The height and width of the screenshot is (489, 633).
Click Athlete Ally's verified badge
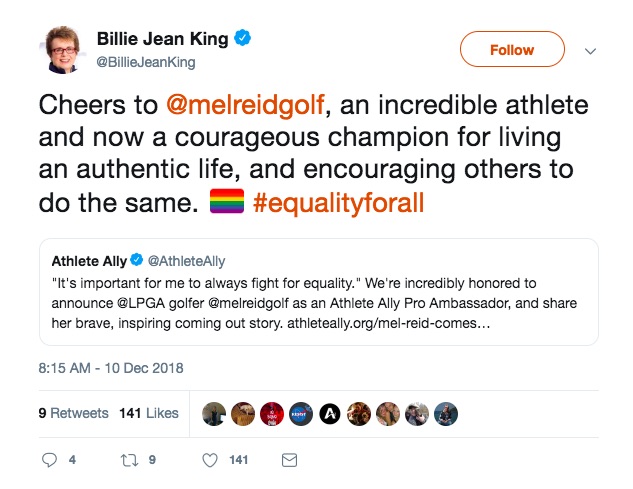pyautogui.click(x=136, y=260)
